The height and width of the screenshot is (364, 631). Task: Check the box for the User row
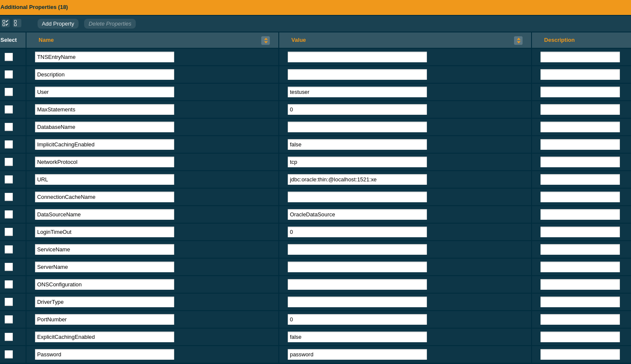pyautogui.click(x=9, y=92)
